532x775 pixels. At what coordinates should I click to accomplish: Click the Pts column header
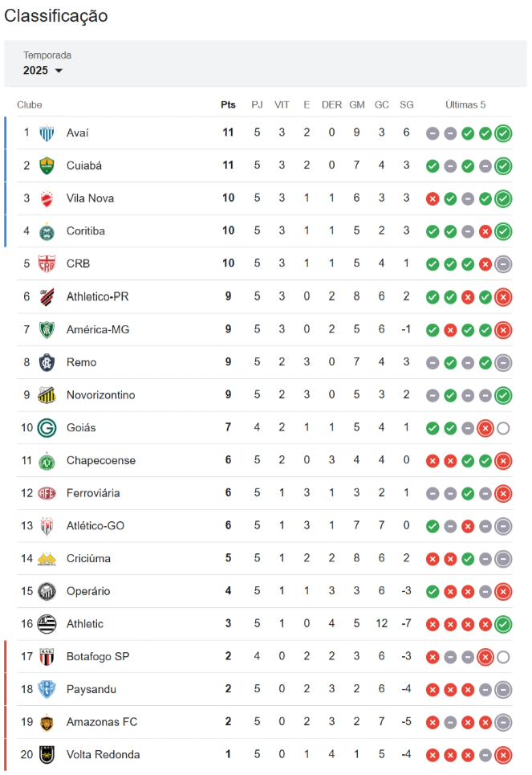(228, 104)
